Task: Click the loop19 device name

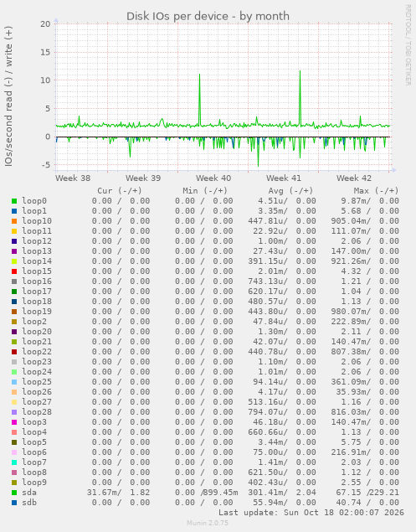Action: pos(37,312)
